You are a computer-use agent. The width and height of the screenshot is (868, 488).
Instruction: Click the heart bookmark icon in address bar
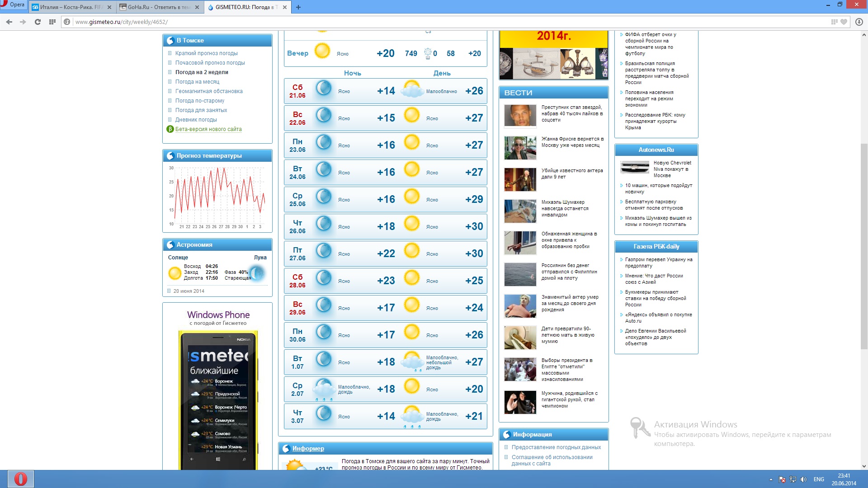(x=844, y=22)
